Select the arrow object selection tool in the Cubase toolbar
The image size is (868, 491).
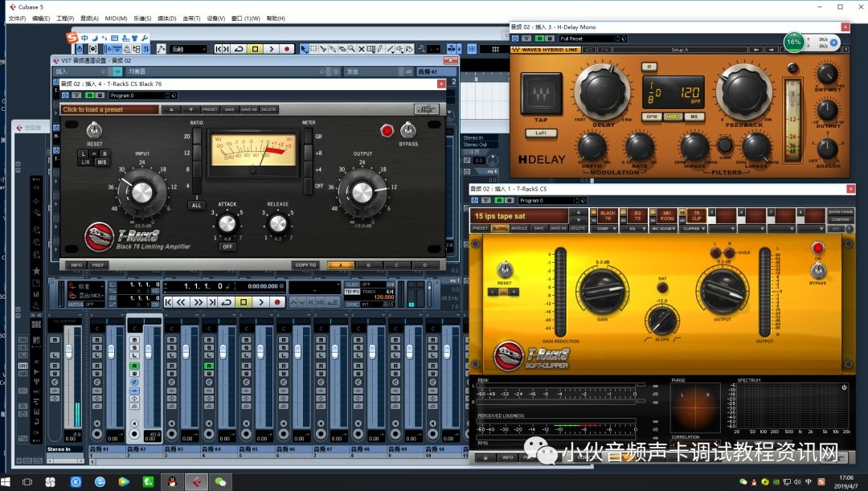coord(304,49)
